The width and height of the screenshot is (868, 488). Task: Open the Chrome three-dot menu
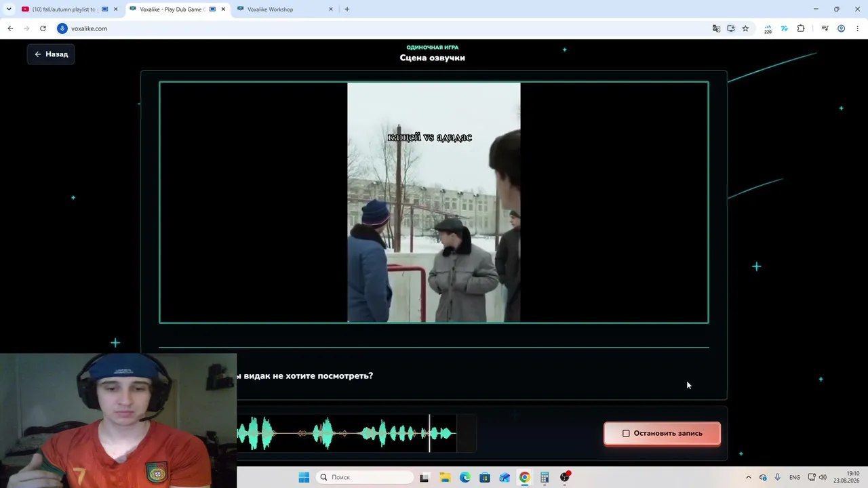click(858, 28)
